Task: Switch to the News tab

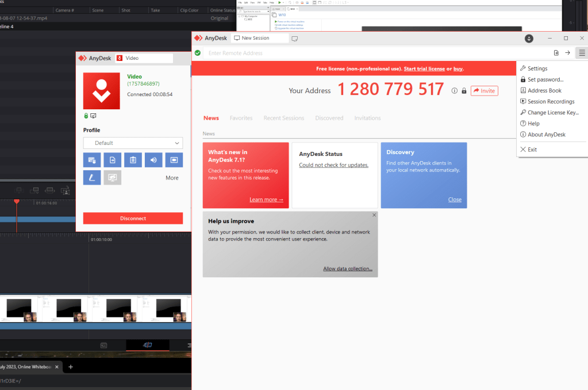Action: (x=211, y=118)
